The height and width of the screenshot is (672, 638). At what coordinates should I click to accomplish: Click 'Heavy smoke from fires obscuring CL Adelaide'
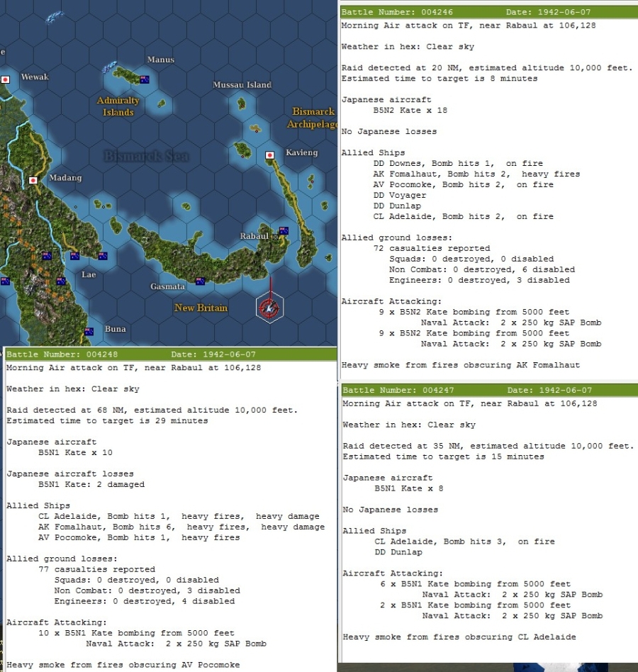(x=459, y=637)
